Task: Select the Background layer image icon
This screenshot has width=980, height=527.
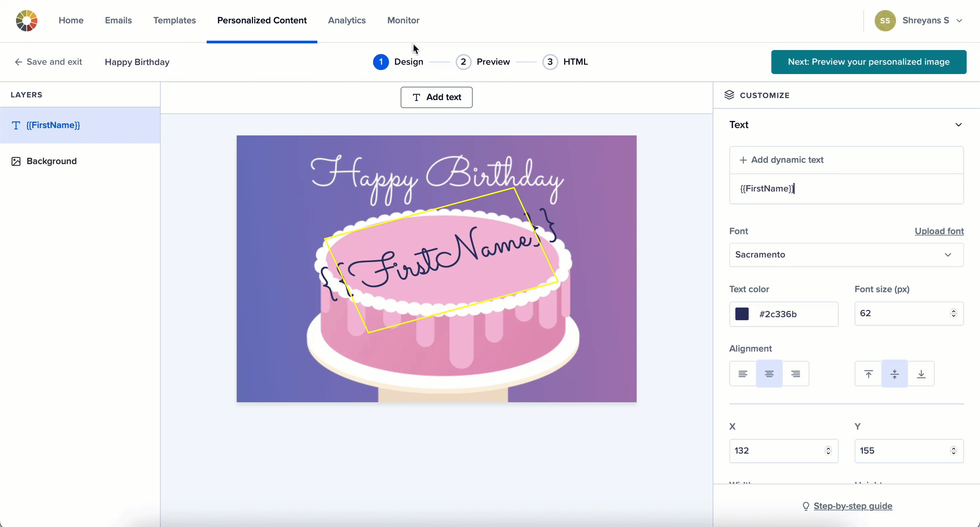Action: 16,161
